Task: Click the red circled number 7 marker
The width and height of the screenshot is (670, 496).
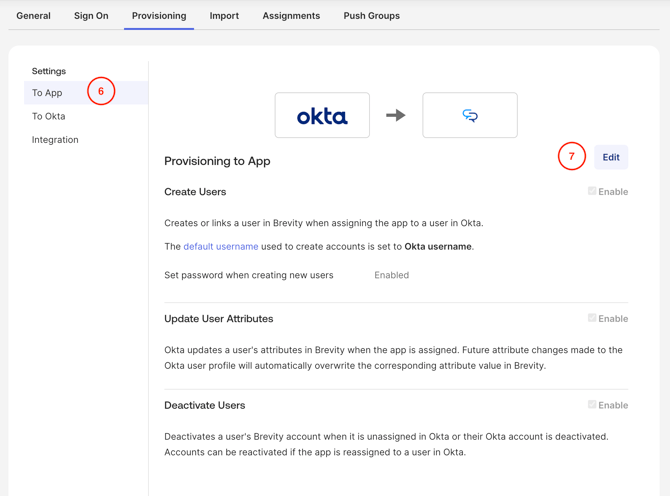Action: tap(572, 157)
